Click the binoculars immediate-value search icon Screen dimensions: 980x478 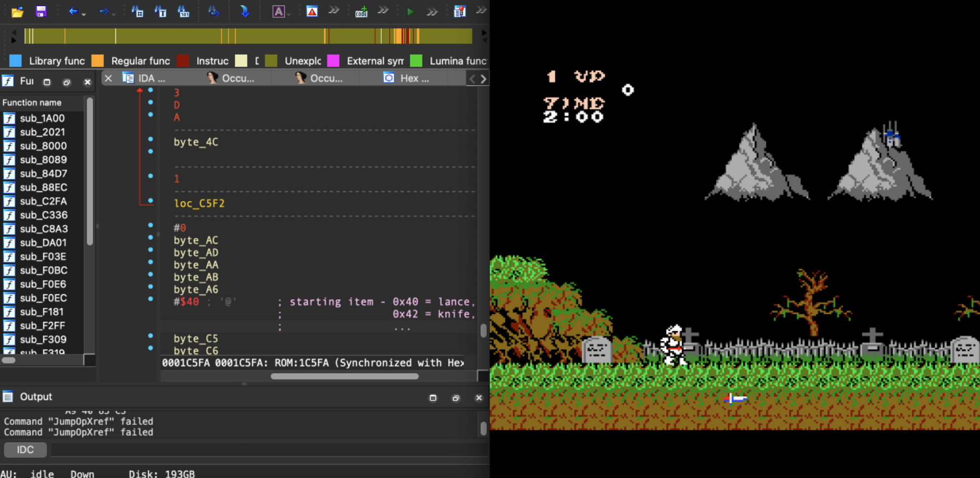coord(137,11)
